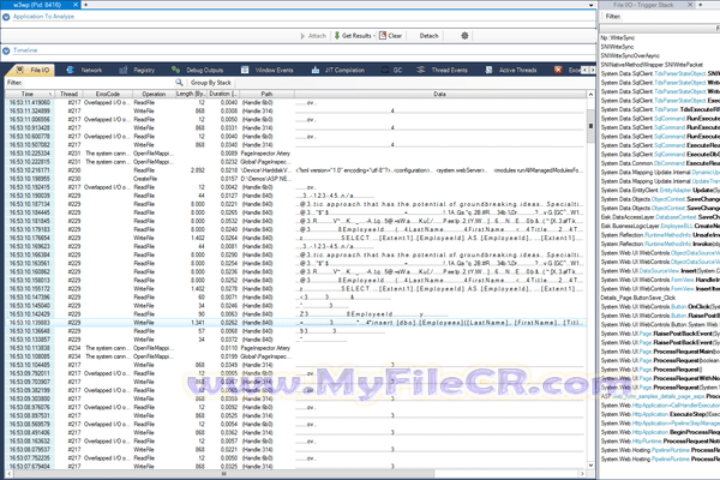Click the JIT Compilation tab icon
Image resolution: width=720 pixels, height=480 pixels.
(x=315, y=70)
